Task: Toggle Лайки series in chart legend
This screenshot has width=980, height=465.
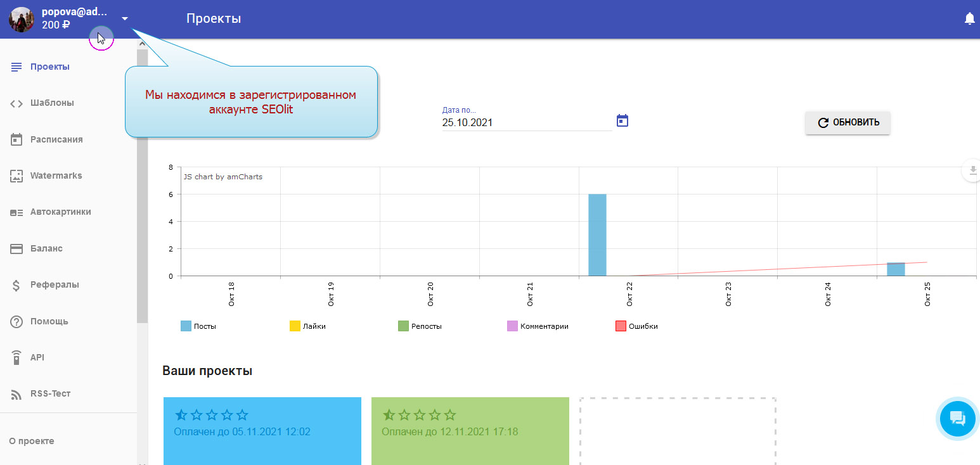Action: pos(307,326)
